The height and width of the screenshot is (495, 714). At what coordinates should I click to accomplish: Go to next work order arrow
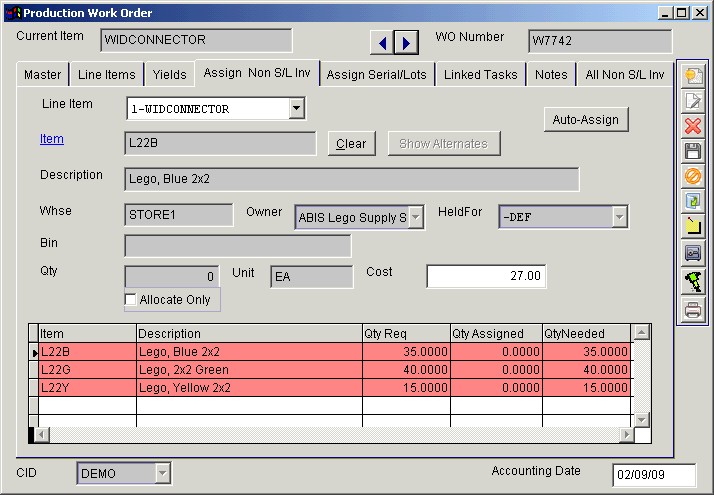[406, 43]
